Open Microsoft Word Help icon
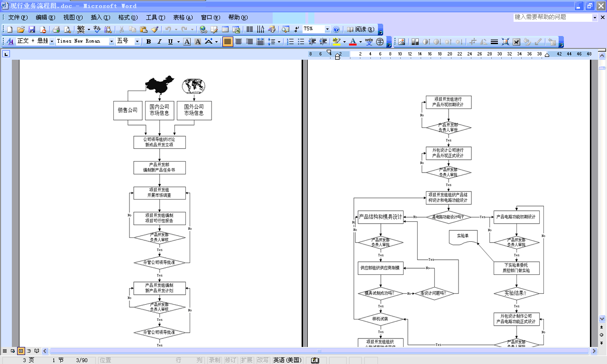Image resolution: width=607 pixels, height=364 pixels. pyautogui.click(x=336, y=29)
